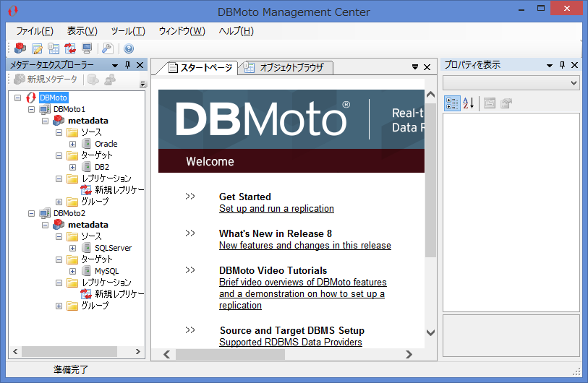Viewport: 588px width, 383px height.
Task: Collapse the レプリケーション folder under DBMoto1
Action: 59,178
